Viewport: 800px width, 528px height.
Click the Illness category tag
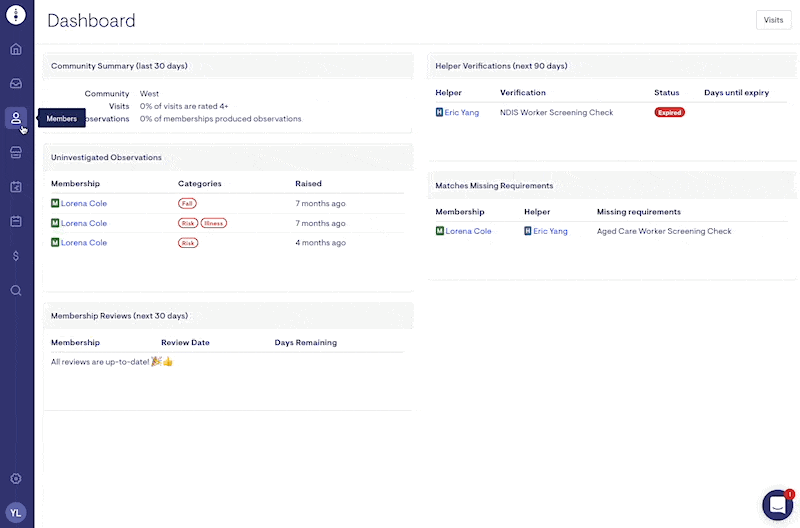point(213,223)
